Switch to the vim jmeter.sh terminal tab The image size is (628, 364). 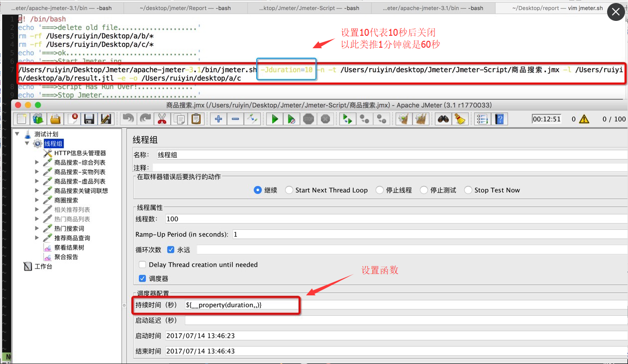point(557,8)
